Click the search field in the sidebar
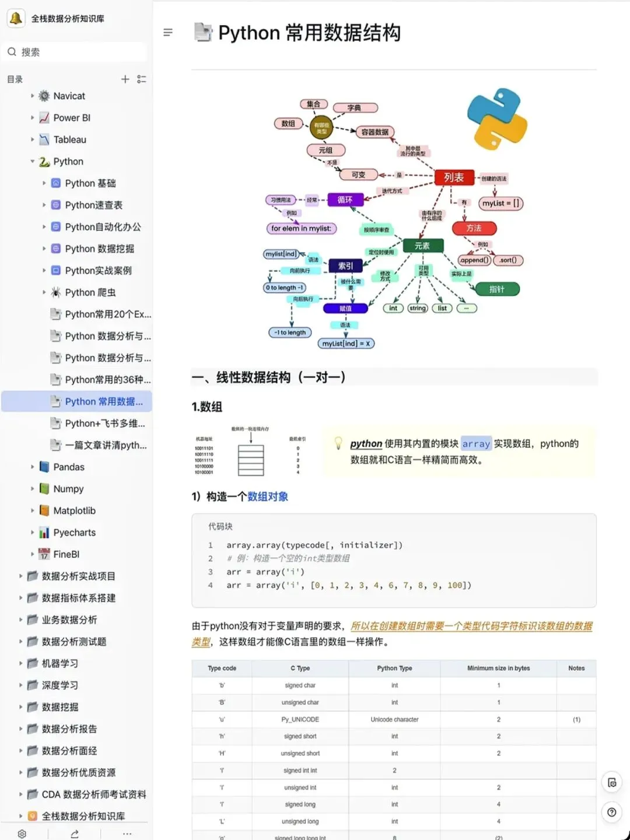The width and height of the screenshot is (630, 840). pyautogui.click(x=75, y=52)
